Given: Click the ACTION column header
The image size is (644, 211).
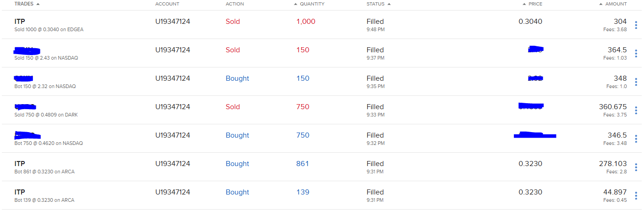Looking at the screenshot, I should click(235, 4).
